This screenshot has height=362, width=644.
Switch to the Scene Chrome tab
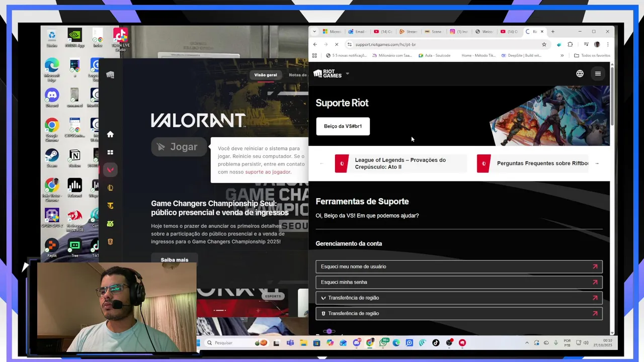click(433, 32)
